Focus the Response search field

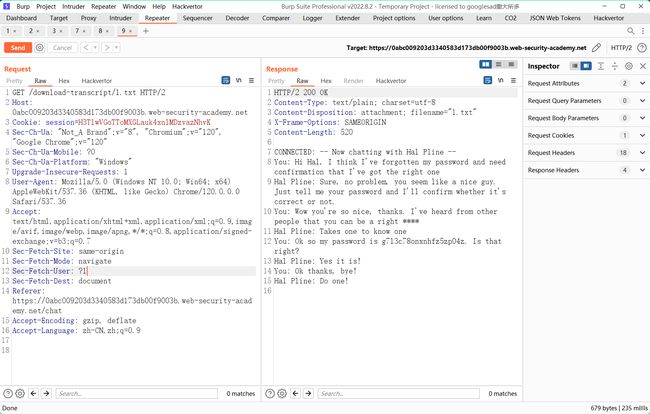point(398,393)
